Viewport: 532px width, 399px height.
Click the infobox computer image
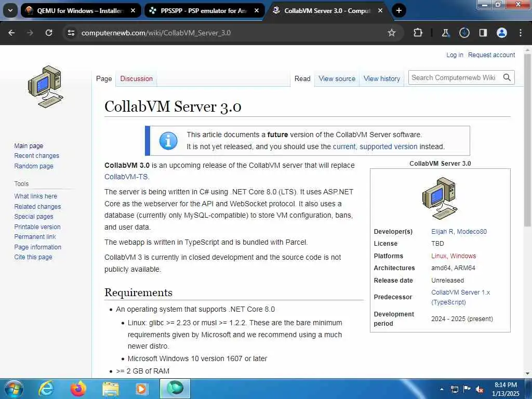[x=440, y=198]
